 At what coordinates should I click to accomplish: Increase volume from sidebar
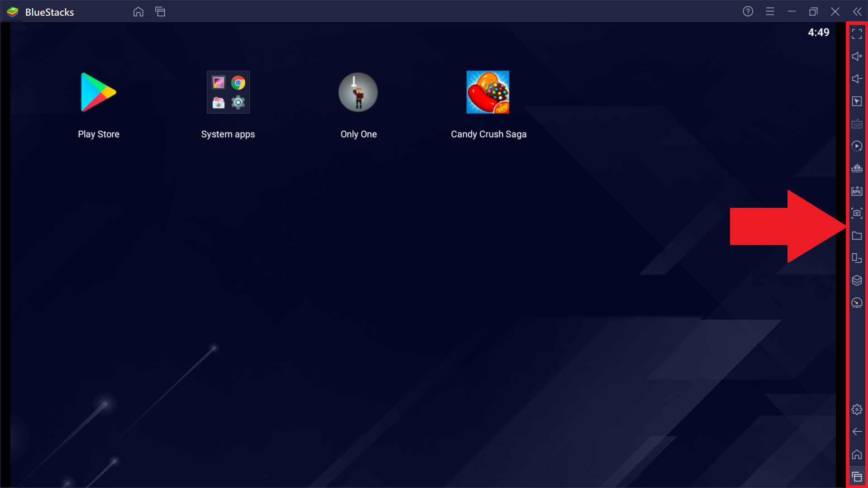tap(857, 56)
